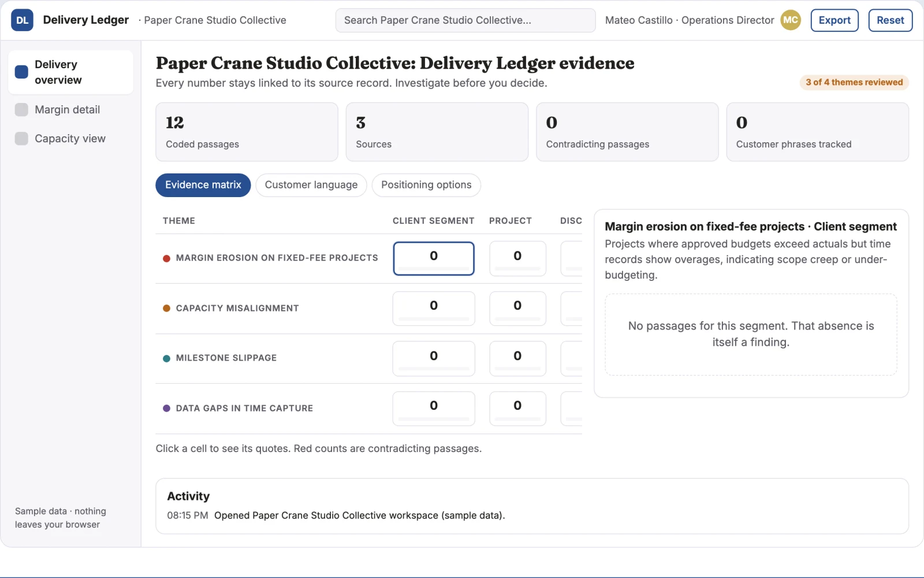Image resolution: width=924 pixels, height=578 pixels.
Task: Export the Delivery Ledger data
Action: tap(834, 20)
